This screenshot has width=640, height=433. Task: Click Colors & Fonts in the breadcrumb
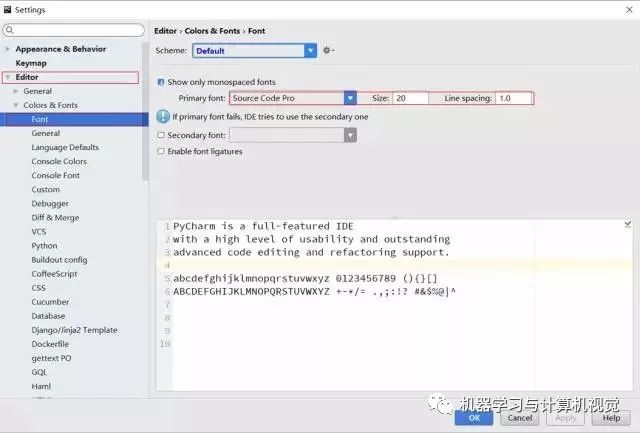tap(212, 31)
